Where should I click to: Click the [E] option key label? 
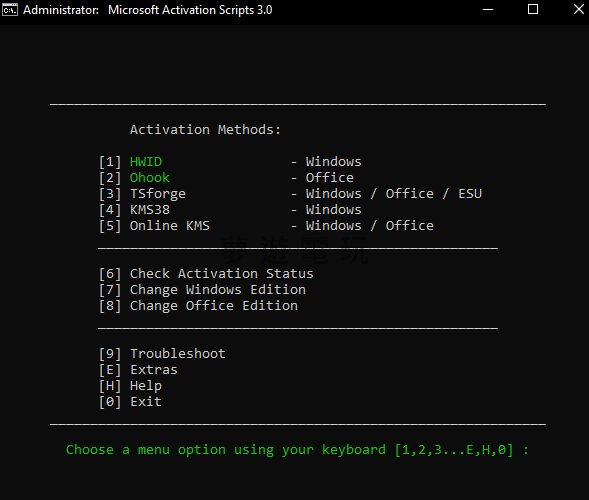[110, 370]
